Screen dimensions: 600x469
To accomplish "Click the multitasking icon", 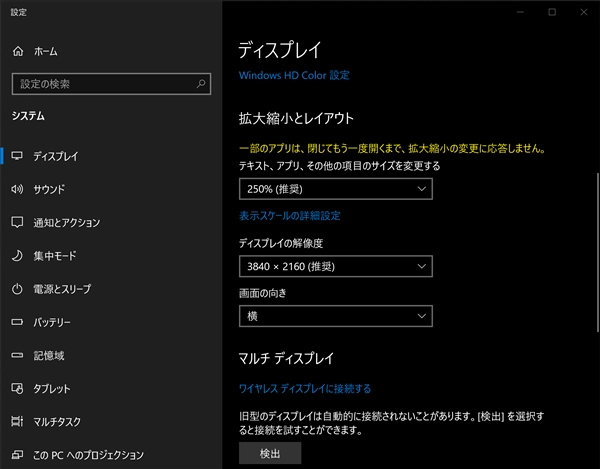I will (x=17, y=422).
